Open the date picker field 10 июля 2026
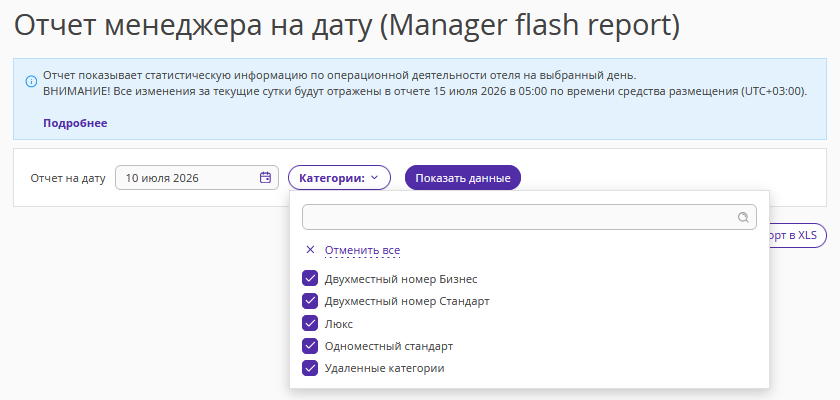Viewport: 840px width, 400px height. (197, 178)
